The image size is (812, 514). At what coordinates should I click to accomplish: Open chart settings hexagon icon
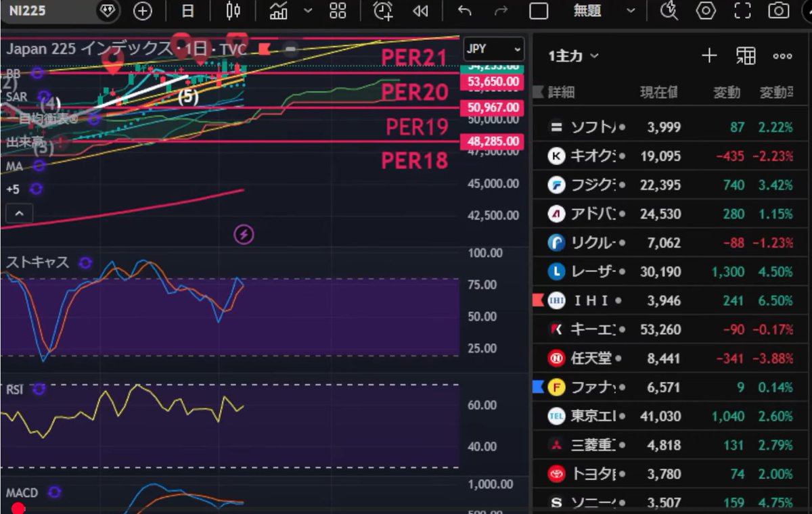point(706,11)
